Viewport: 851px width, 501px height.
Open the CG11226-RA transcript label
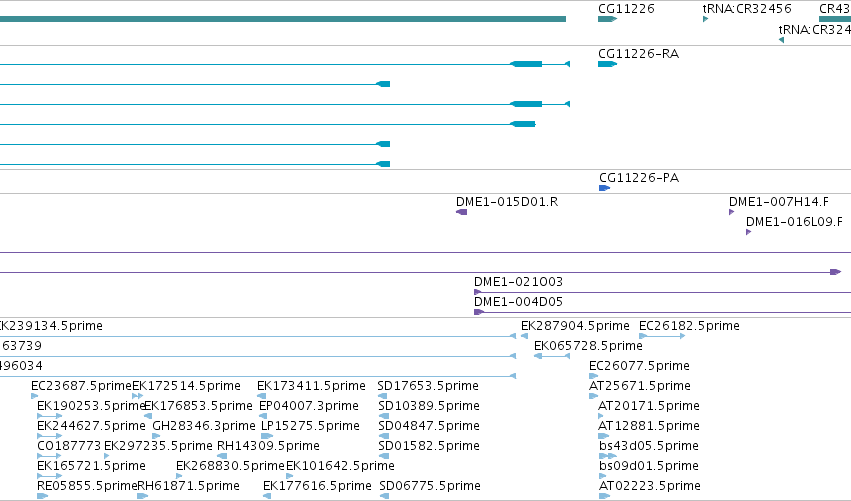point(638,54)
